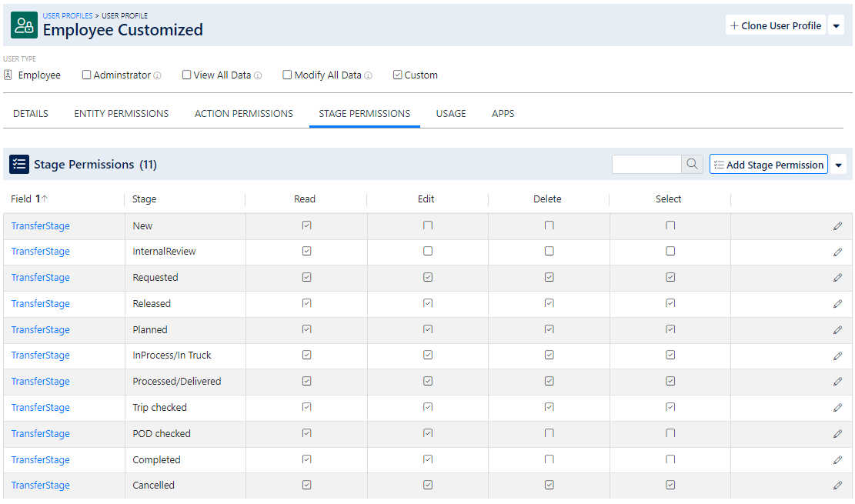Go to USER PROFILES breadcrumb link

click(68, 16)
